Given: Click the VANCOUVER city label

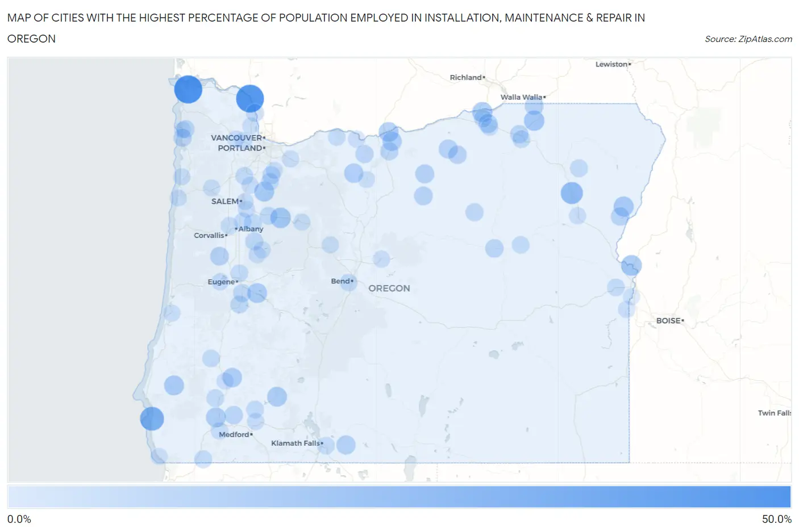Looking at the screenshot, I should 236,138.
